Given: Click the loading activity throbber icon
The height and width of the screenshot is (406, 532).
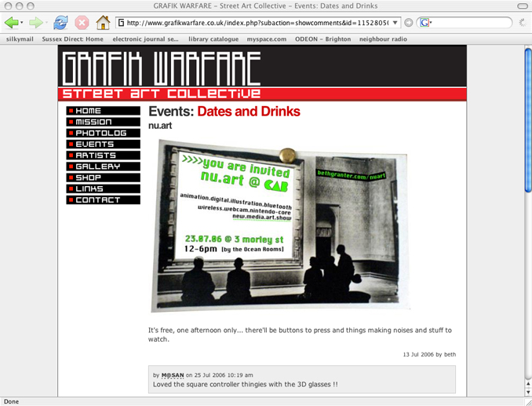Looking at the screenshot, I should [523, 23].
